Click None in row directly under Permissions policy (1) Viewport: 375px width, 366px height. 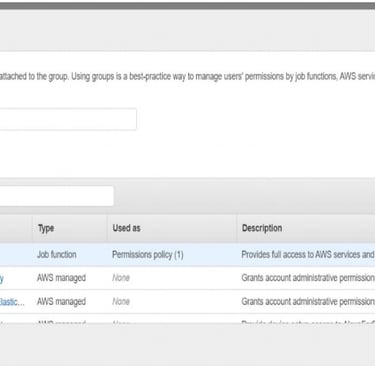(121, 278)
